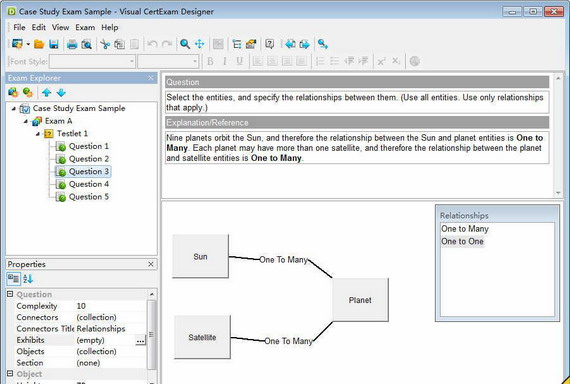Click the Justify alignment icon

pos(301,61)
